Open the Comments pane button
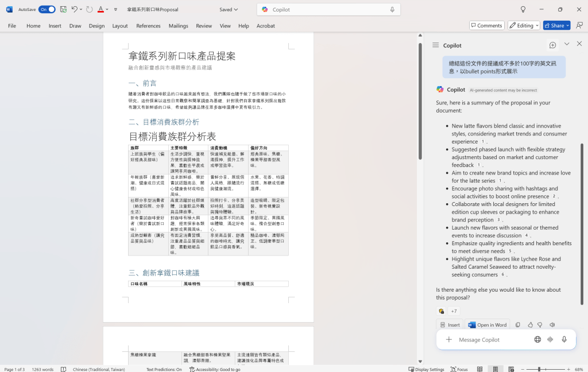Image resolution: width=588 pixels, height=372 pixels. 487,25
